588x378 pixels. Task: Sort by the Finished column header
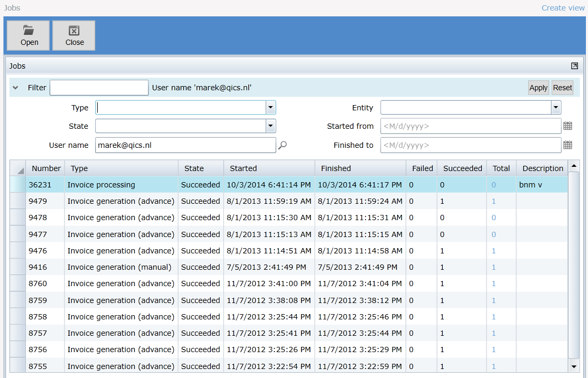(x=360, y=168)
